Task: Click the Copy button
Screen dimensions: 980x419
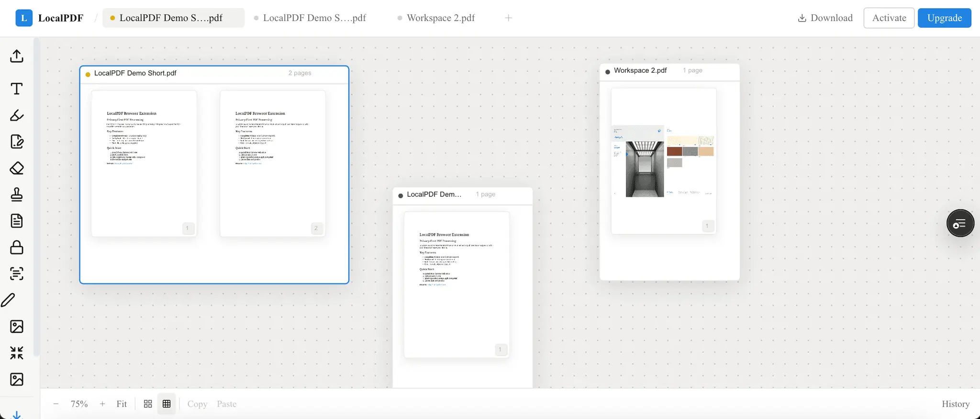Action: point(197,404)
